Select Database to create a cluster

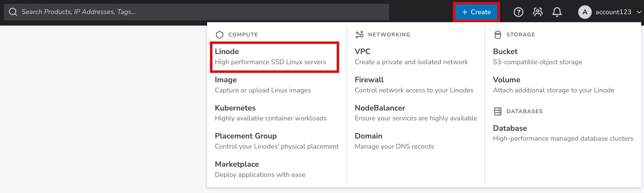click(x=563, y=133)
